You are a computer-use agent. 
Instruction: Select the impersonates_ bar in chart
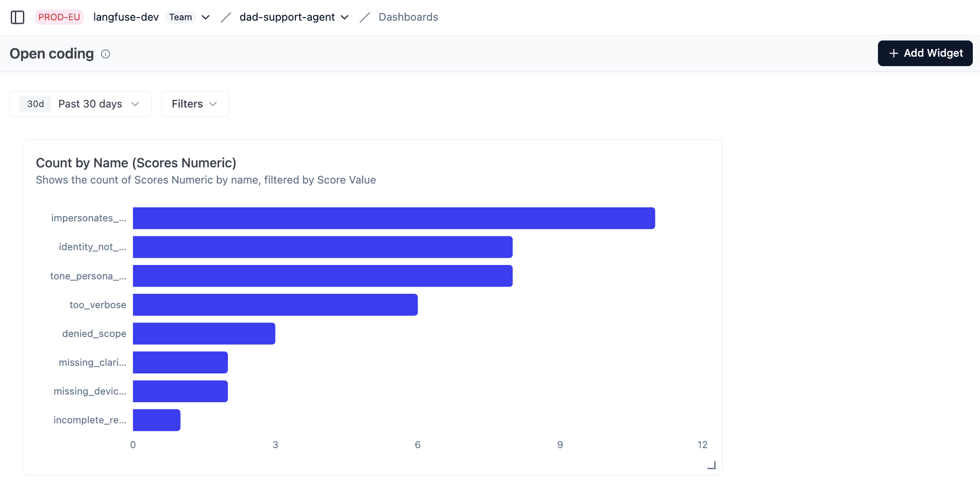(394, 218)
